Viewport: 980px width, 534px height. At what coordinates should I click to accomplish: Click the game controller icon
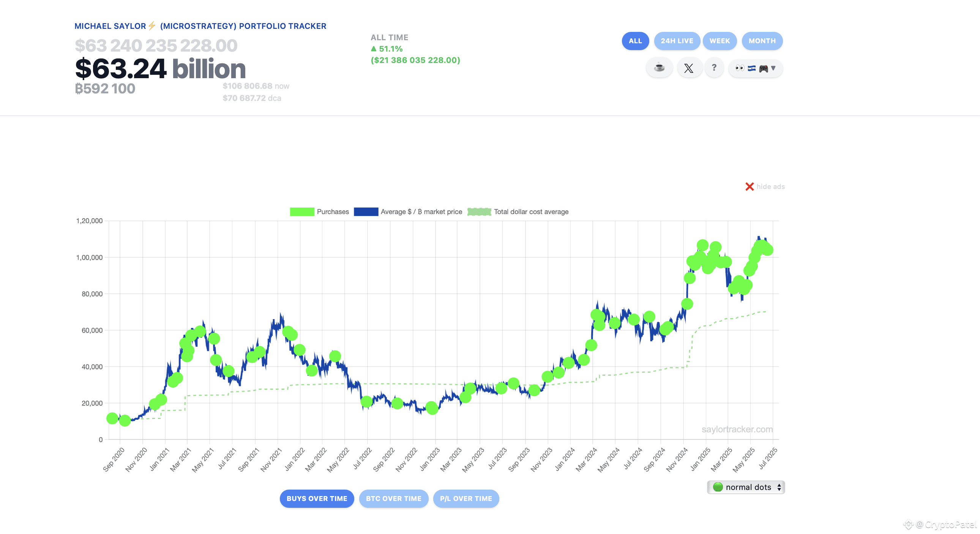pyautogui.click(x=763, y=68)
